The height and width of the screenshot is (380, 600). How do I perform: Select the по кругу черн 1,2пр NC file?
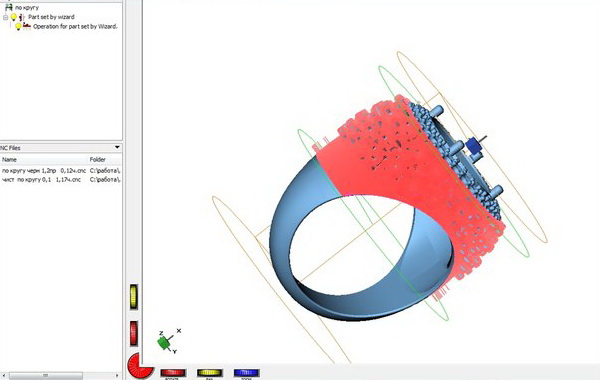tap(60, 170)
